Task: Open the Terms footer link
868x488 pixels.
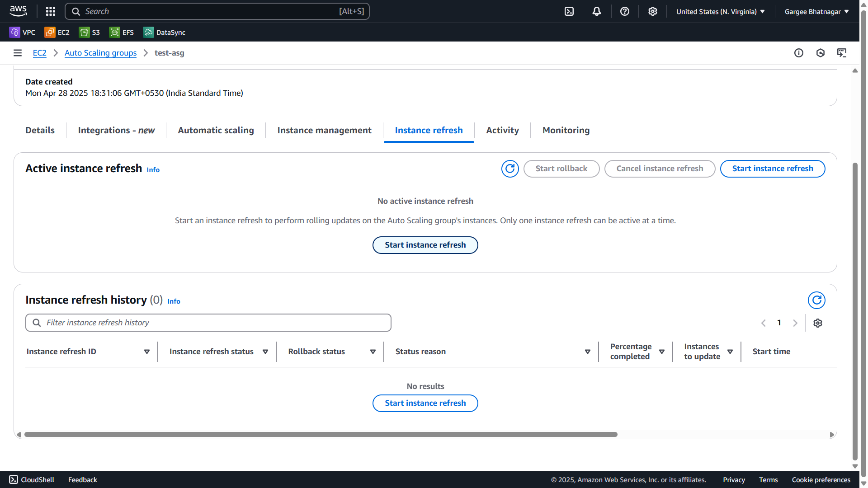Action: tap(768, 479)
